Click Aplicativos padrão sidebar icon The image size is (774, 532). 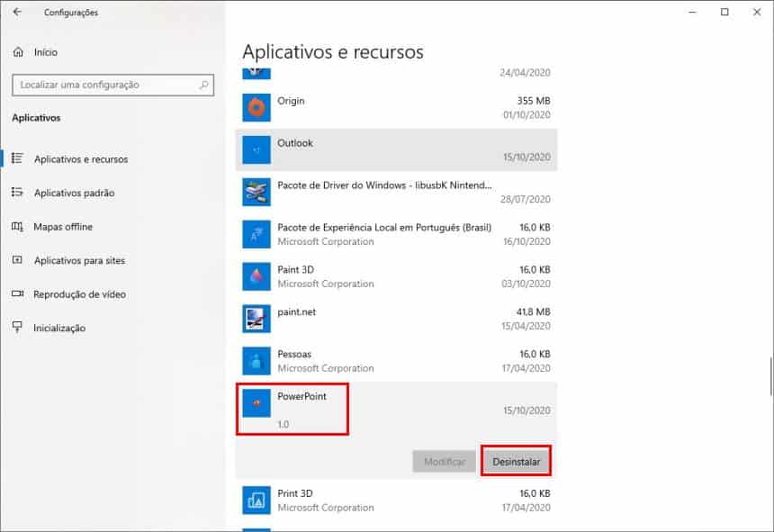(x=17, y=193)
